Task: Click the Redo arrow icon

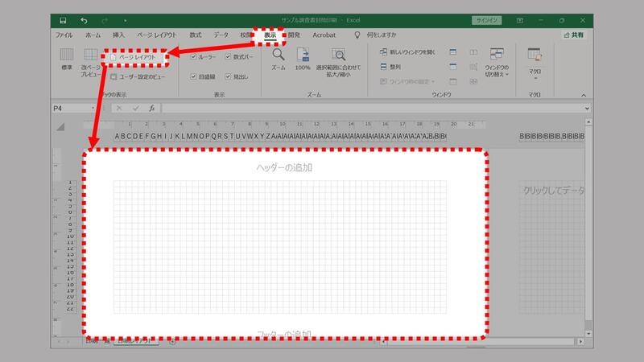Action: pyautogui.click(x=105, y=21)
